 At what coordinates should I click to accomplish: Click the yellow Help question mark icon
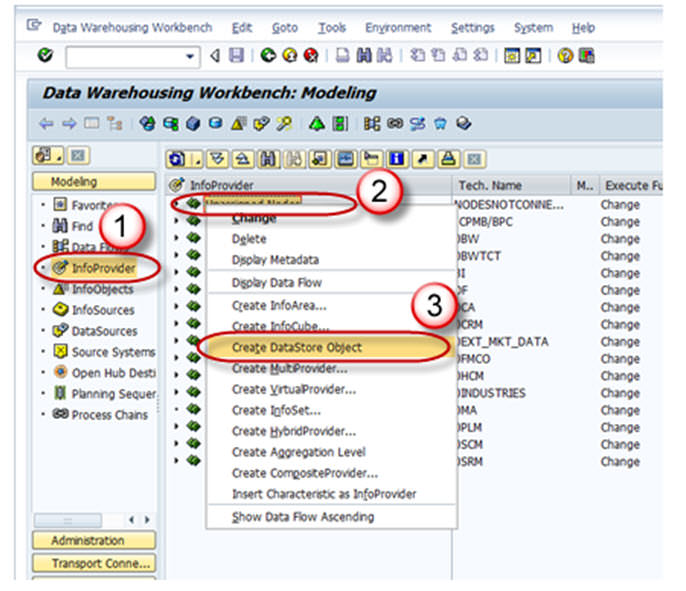click(565, 57)
